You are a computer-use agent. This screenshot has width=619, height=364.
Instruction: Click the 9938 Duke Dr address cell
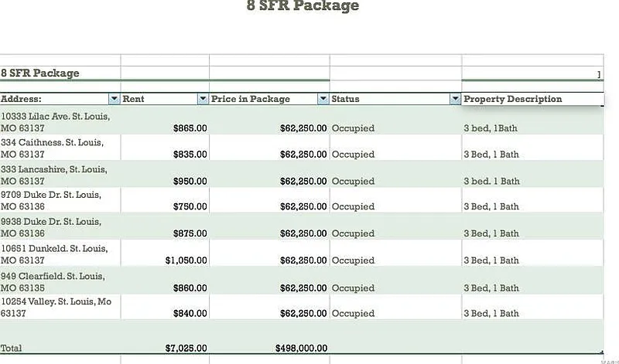[53, 227]
